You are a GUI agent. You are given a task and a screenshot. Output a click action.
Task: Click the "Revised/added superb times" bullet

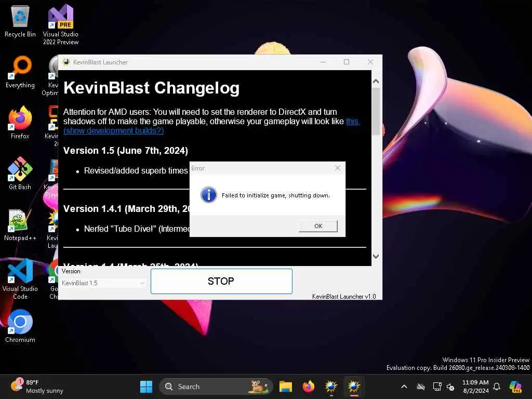136,170
